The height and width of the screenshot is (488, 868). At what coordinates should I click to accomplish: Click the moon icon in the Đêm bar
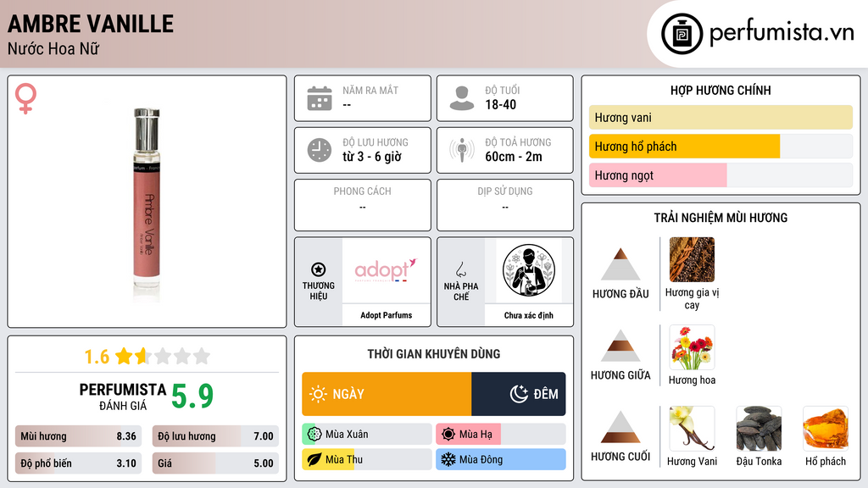click(519, 394)
